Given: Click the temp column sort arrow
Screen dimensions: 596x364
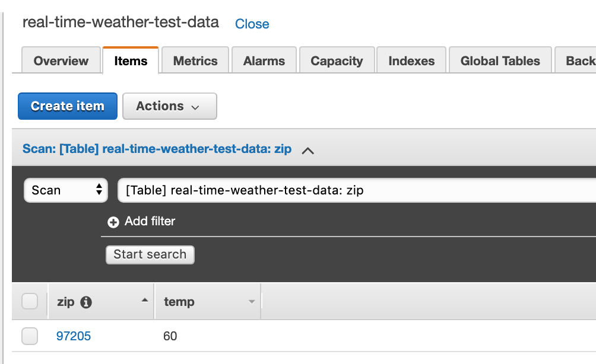Looking at the screenshot, I should 252,302.
